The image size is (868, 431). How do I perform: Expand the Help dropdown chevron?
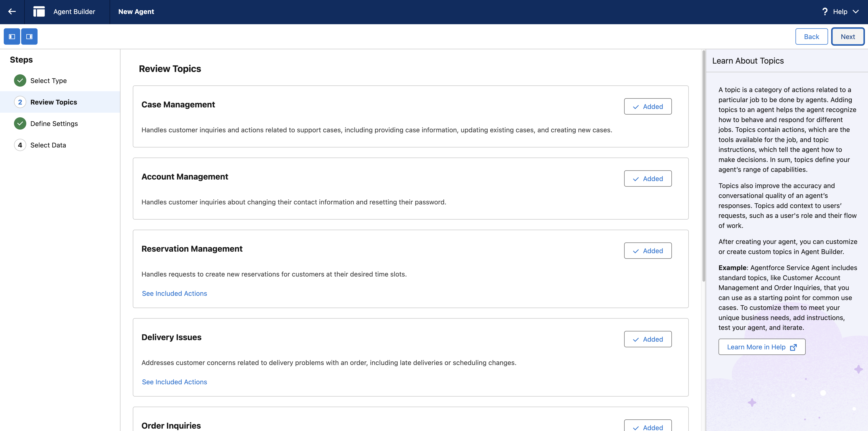click(856, 12)
